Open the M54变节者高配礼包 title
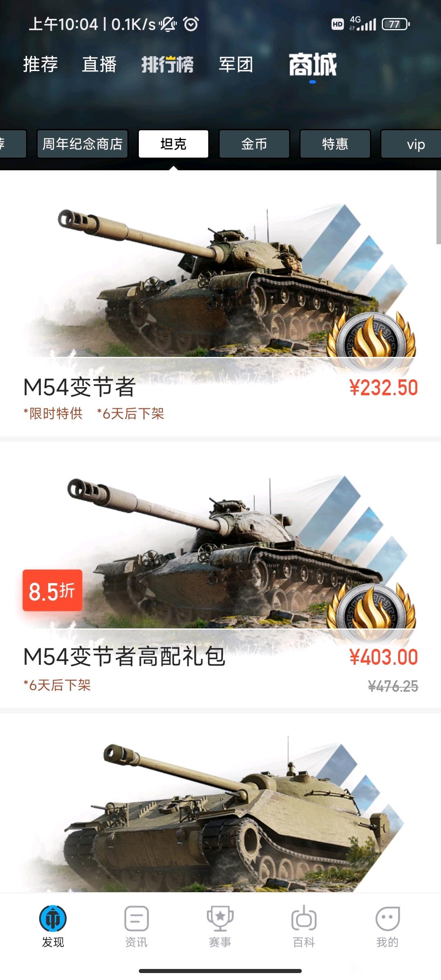This screenshot has height=980, width=441. click(124, 657)
